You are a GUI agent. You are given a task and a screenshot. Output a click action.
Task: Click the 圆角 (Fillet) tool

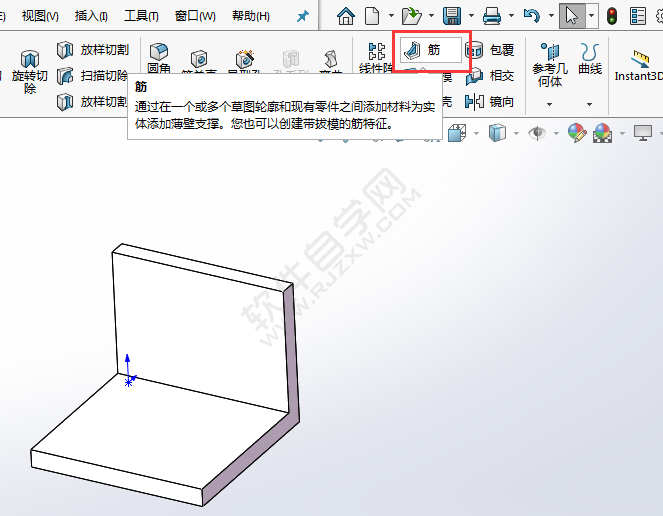(159, 58)
